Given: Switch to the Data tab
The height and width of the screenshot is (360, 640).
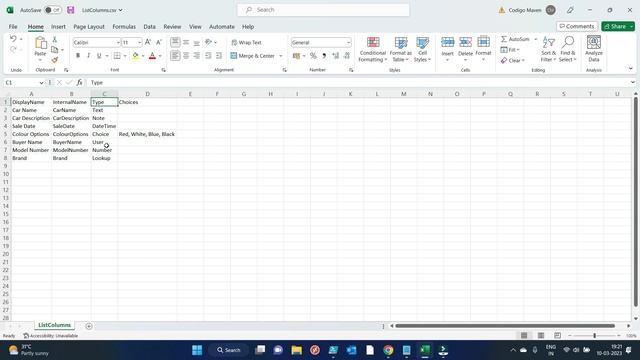Looking at the screenshot, I should [x=149, y=27].
